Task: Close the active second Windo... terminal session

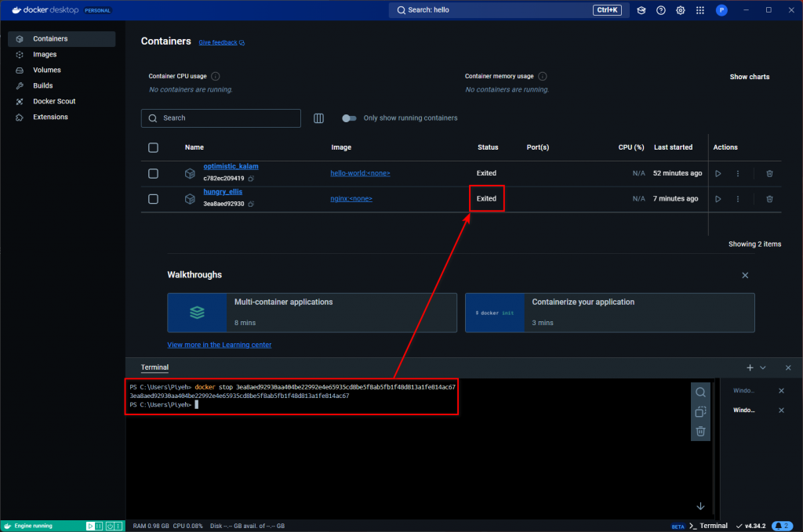Action: pyautogui.click(x=782, y=411)
